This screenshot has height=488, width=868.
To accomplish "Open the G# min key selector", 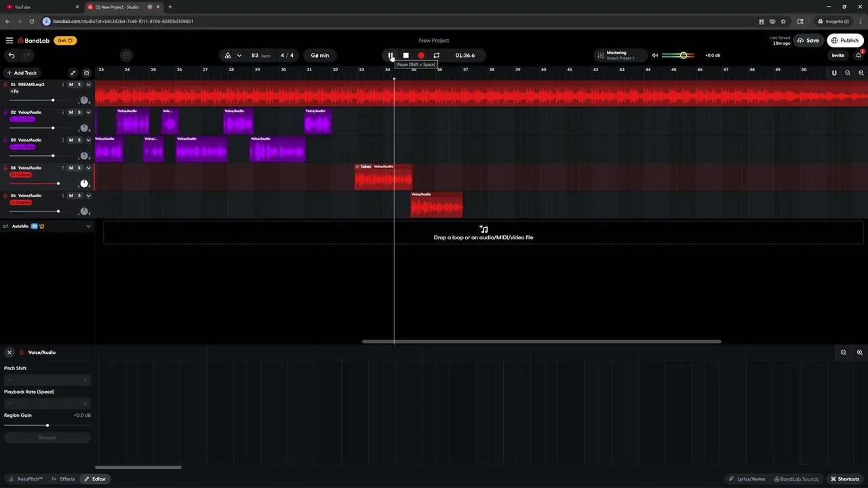I will click(x=320, y=56).
